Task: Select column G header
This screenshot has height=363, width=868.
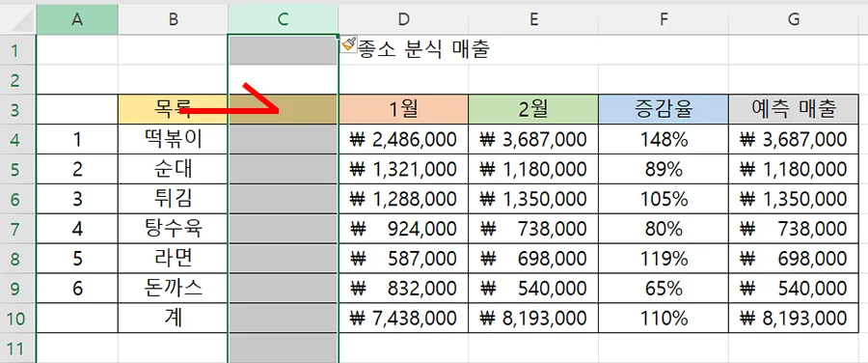Action: click(x=794, y=19)
